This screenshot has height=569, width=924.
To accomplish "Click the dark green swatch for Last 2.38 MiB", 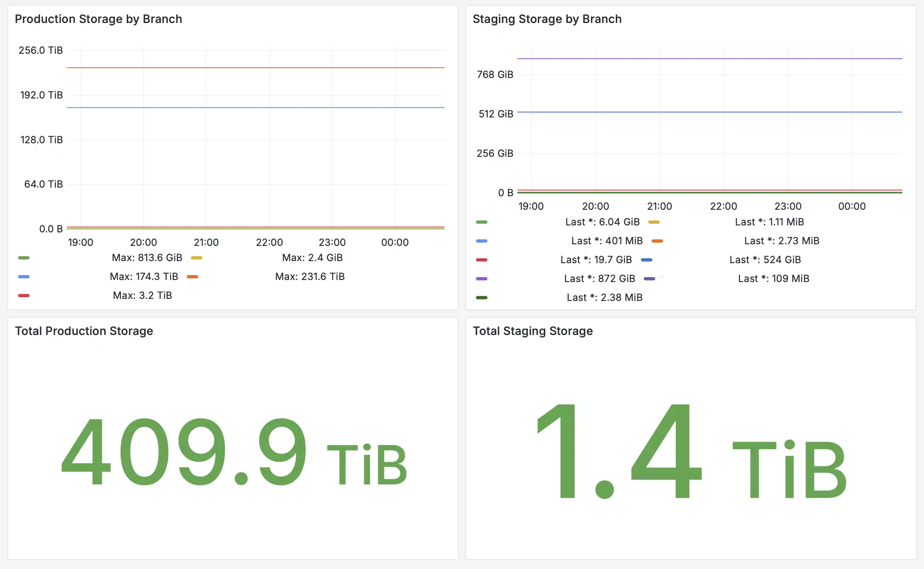I will 482,298.
